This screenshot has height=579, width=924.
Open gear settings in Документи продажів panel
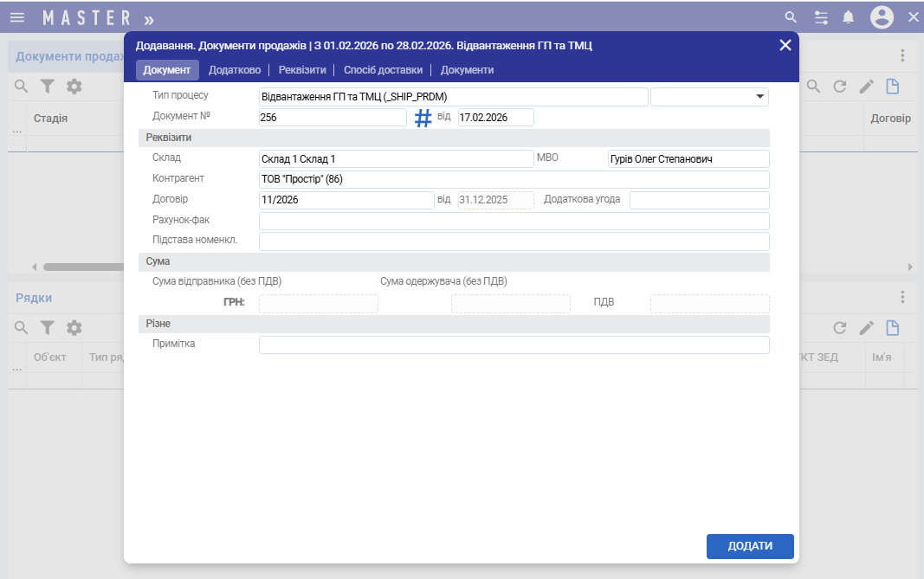point(74,87)
